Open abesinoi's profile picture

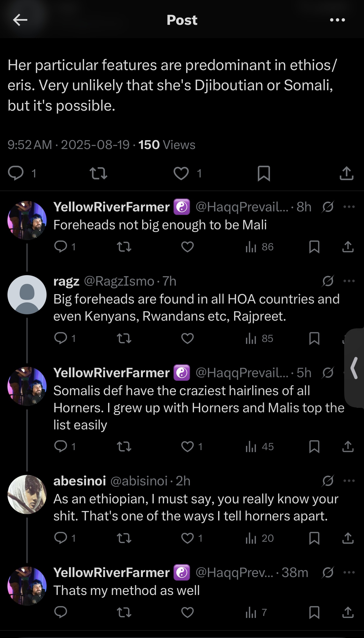coord(27,495)
